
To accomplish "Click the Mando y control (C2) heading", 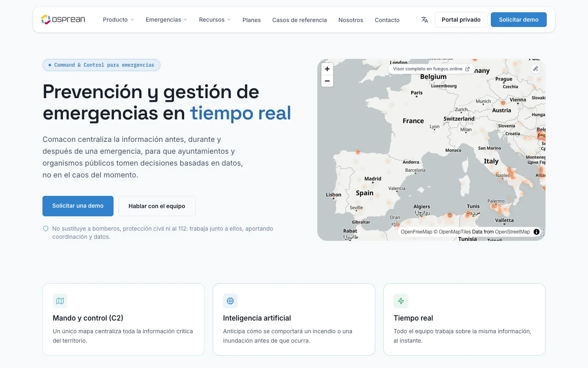I will pos(88,318).
